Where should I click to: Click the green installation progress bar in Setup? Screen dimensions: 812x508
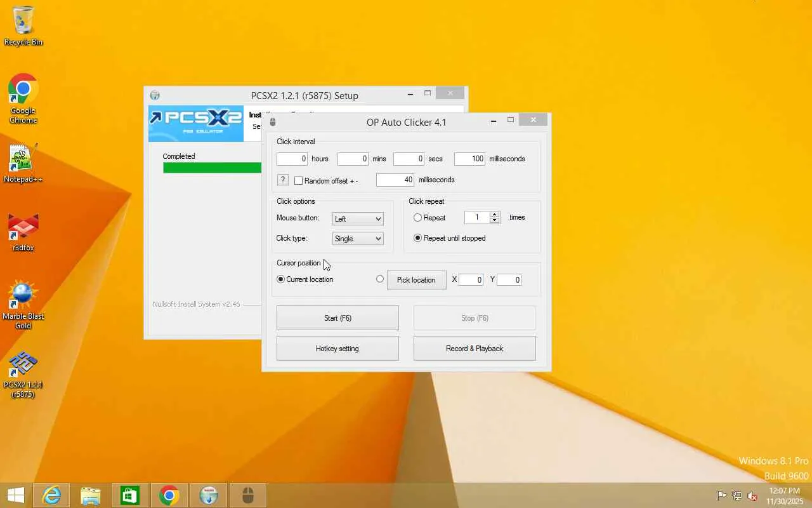(212, 168)
